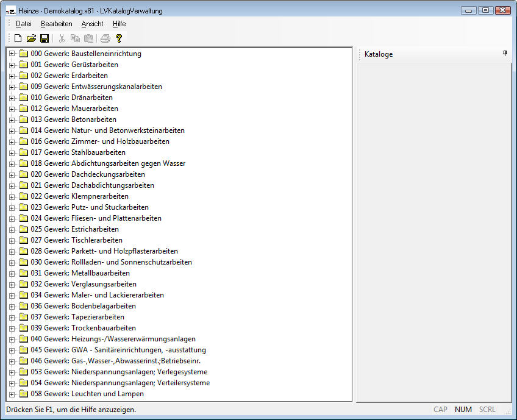Open the Bearbeiten menu
The height and width of the screenshot is (420, 517).
56,24
